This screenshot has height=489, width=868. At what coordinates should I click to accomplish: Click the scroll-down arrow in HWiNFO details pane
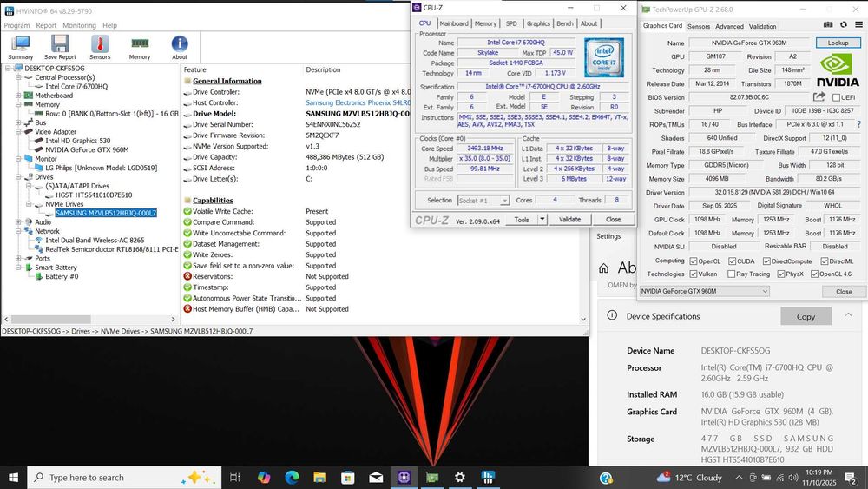[x=583, y=319]
